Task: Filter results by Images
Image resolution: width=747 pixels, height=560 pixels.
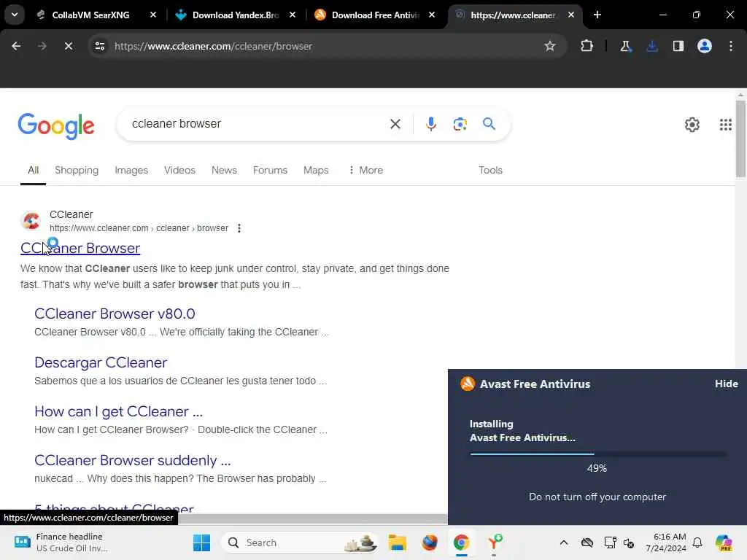Action: pyautogui.click(x=131, y=170)
